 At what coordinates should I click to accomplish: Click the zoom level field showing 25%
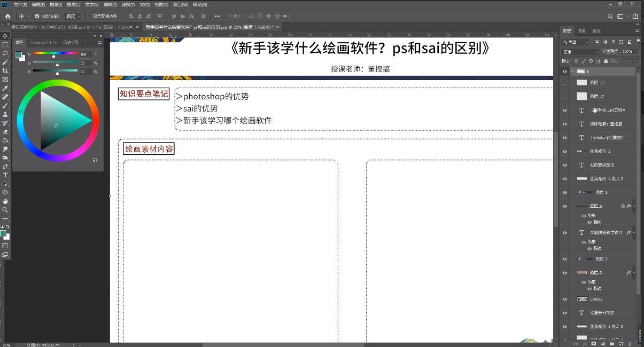(x=6, y=345)
